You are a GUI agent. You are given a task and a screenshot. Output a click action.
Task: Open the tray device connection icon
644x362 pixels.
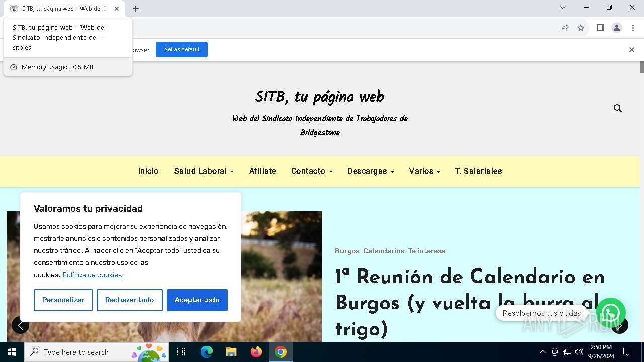coord(555,352)
